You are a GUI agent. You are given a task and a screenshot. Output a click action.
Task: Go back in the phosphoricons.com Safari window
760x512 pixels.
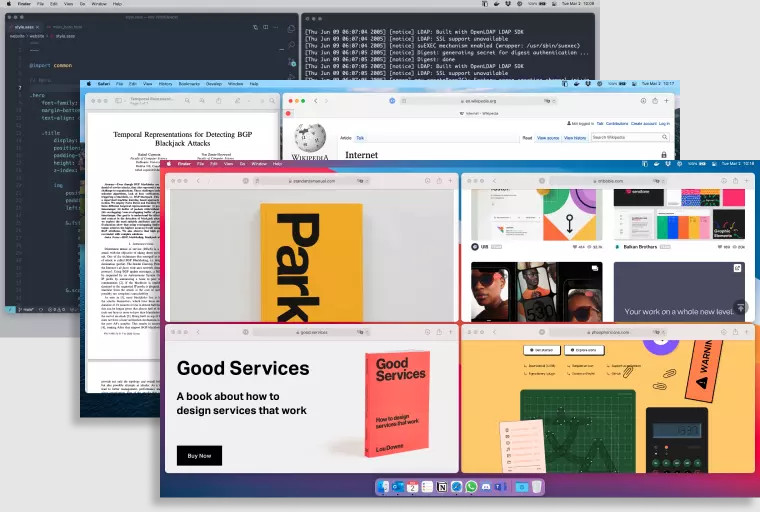(494, 332)
